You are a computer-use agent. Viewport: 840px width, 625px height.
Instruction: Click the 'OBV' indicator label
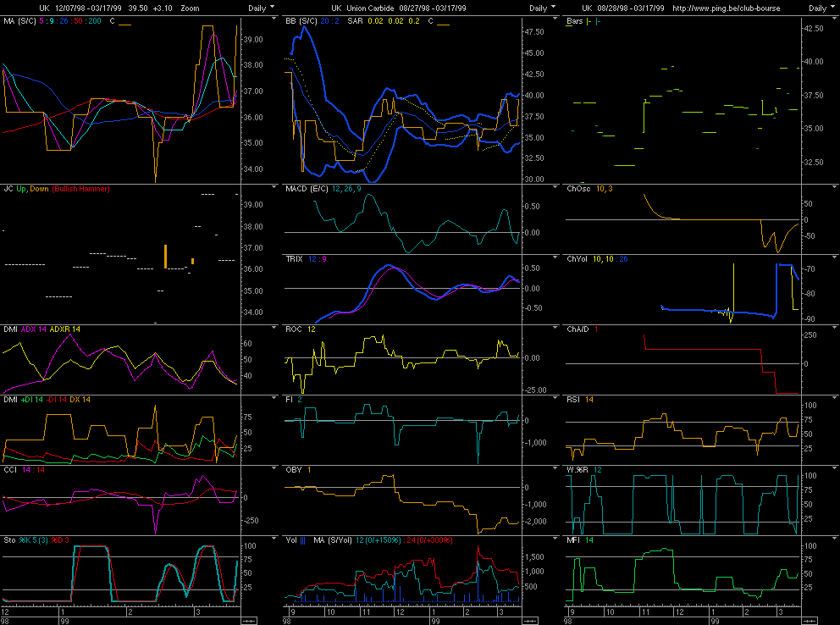coord(294,470)
